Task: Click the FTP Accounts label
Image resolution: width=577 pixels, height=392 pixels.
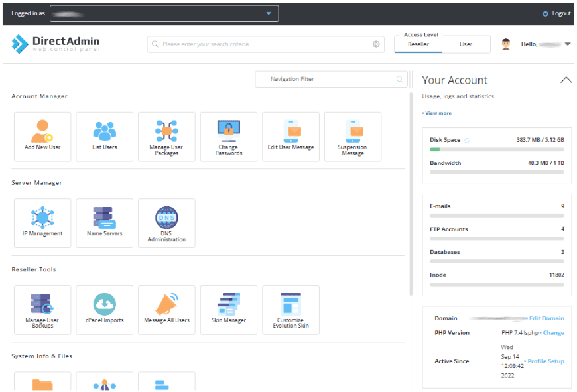Action: click(448, 229)
